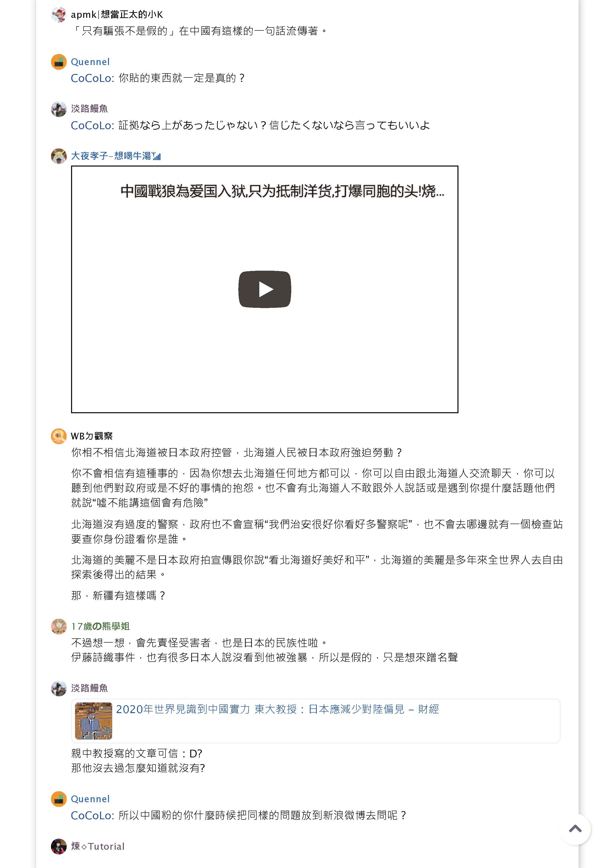Click username apmk|想當正太的小K
This screenshot has height=868, width=614.
117,15
